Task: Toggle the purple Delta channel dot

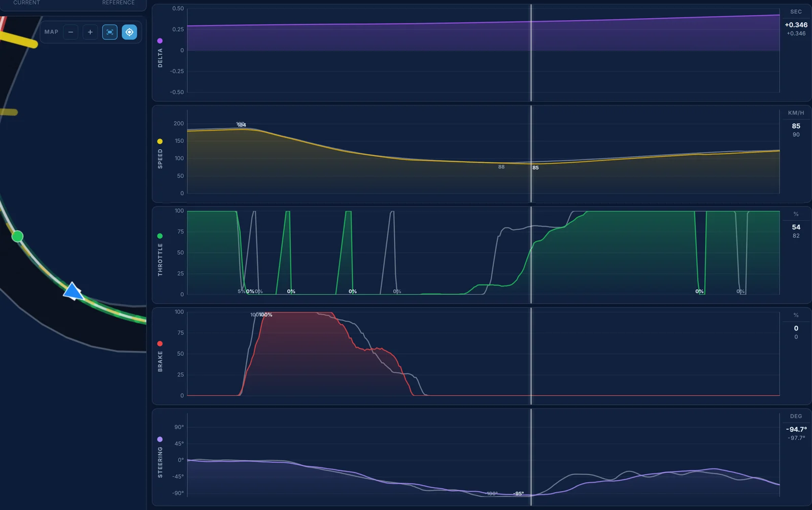Action: (160, 41)
